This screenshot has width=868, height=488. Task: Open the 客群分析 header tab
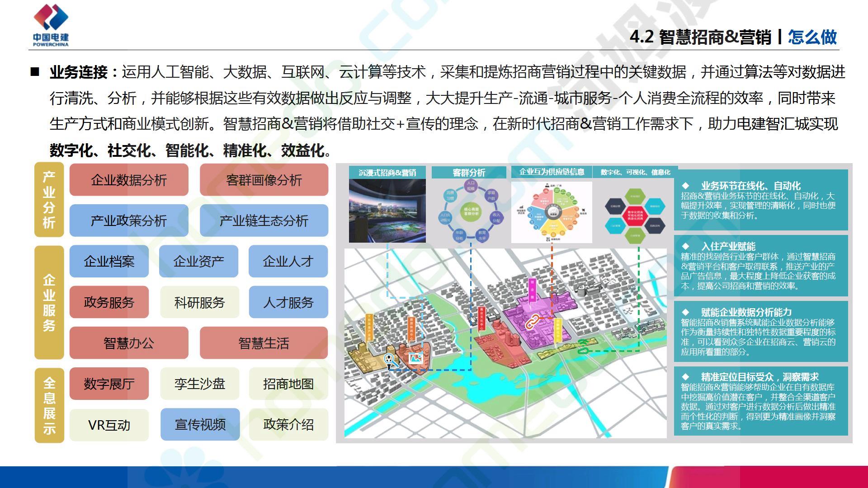coord(469,173)
